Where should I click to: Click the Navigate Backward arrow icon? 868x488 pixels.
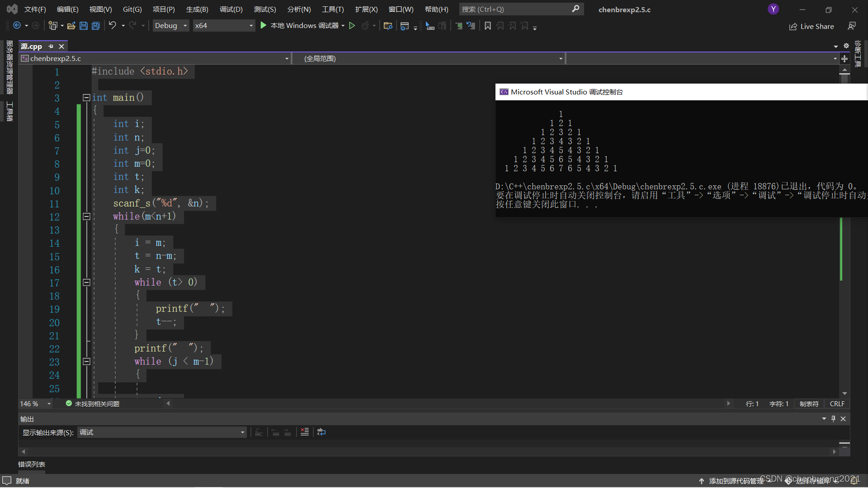pos(17,26)
